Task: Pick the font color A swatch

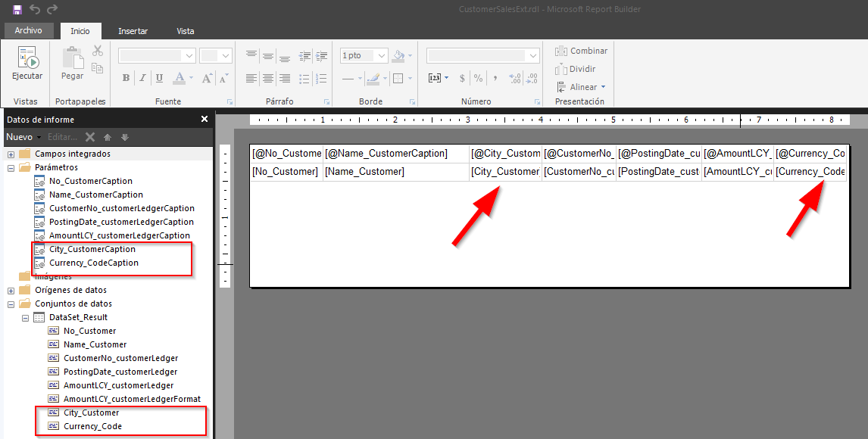Action: [179, 78]
